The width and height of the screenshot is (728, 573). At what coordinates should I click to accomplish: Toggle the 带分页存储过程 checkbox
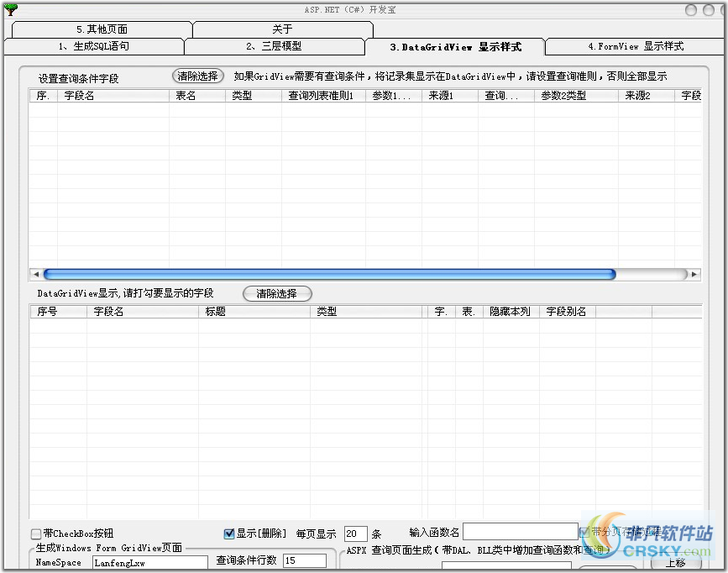click(584, 531)
